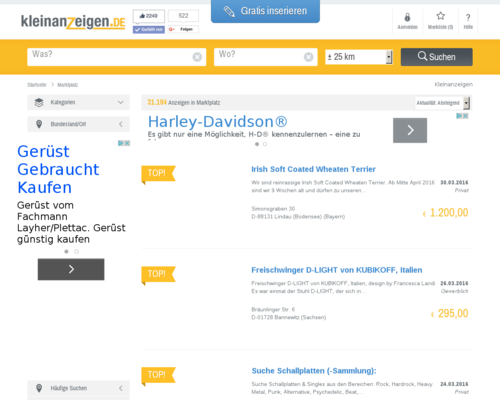Click TOP! badge of Schallplatten listing
Image resolution: width=500 pixels, height=400 pixels.
coord(158,376)
